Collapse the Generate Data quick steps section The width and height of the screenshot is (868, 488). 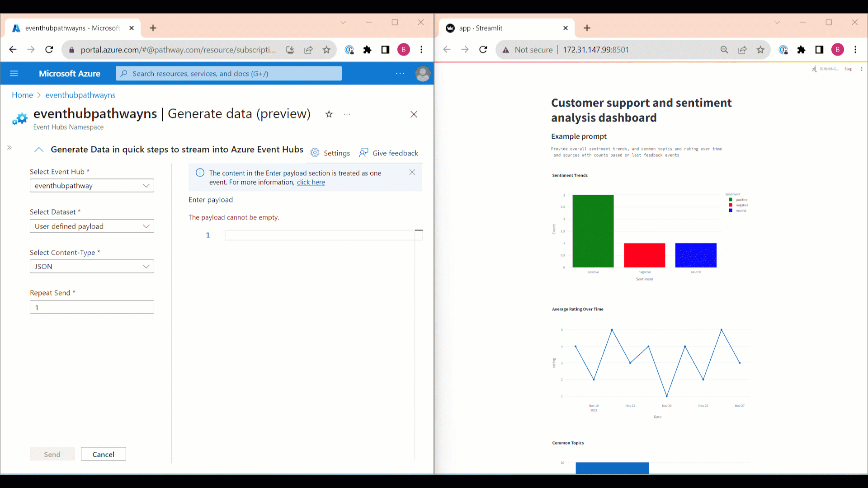point(39,150)
